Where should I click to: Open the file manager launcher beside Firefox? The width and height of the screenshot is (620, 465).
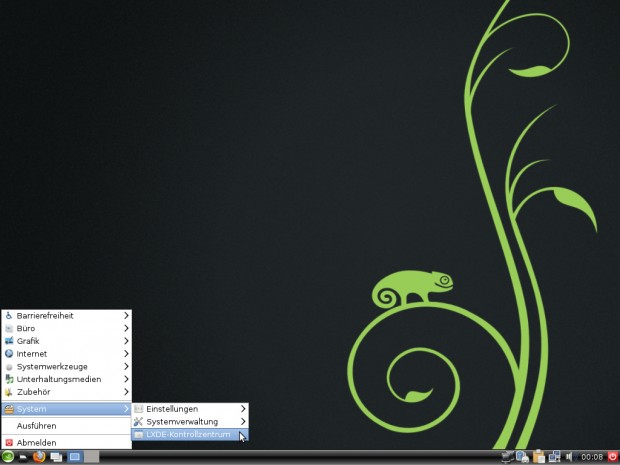click(23, 457)
